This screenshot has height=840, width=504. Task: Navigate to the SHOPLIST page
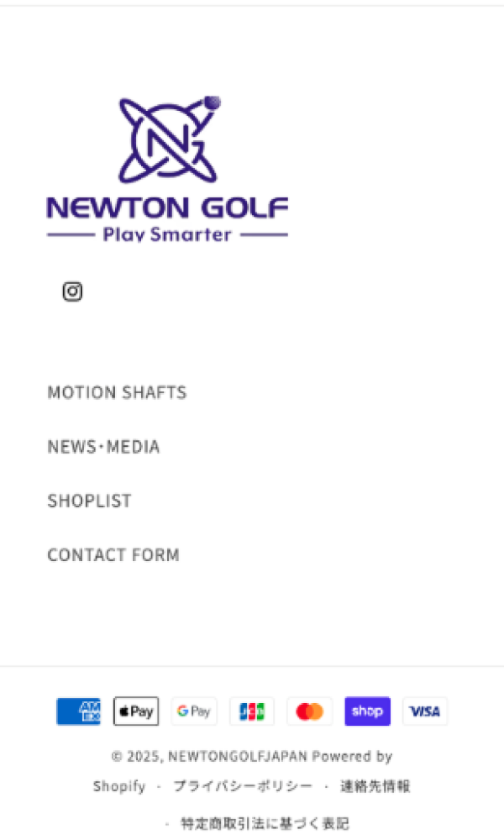pos(89,501)
